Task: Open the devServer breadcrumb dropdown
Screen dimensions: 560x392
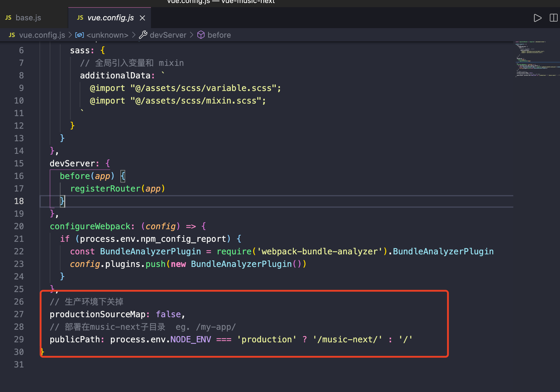Action: tap(168, 35)
